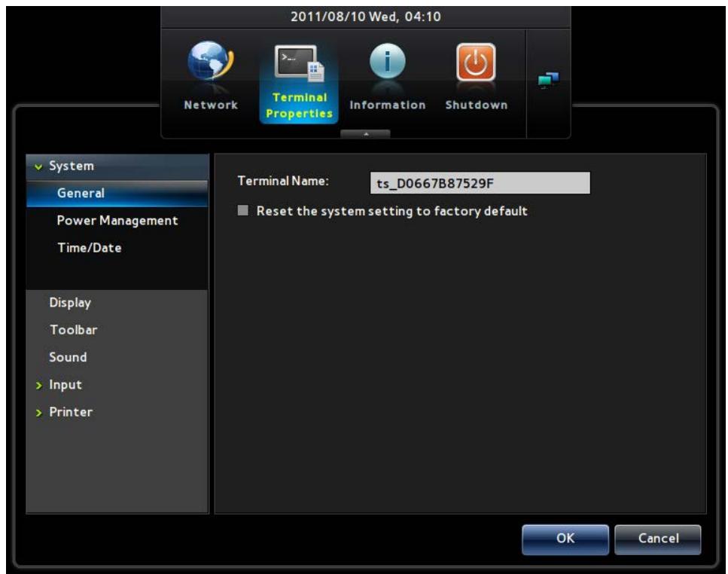The image size is (728, 574).
Task: Click the date and time display
Action: [365, 17]
